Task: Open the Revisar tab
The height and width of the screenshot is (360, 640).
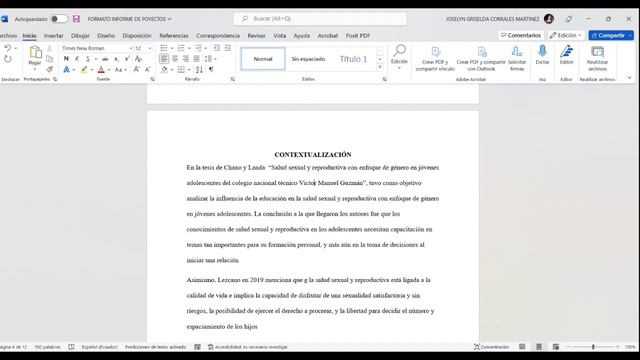Action: [256, 36]
